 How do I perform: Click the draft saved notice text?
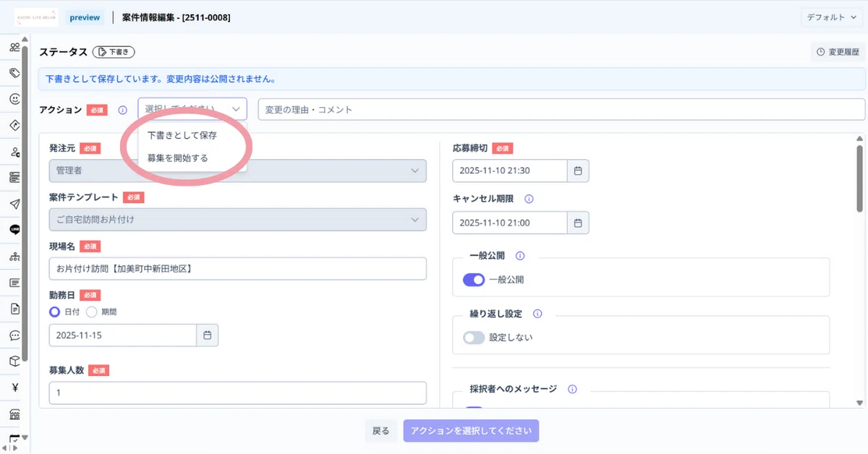coord(160,79)
